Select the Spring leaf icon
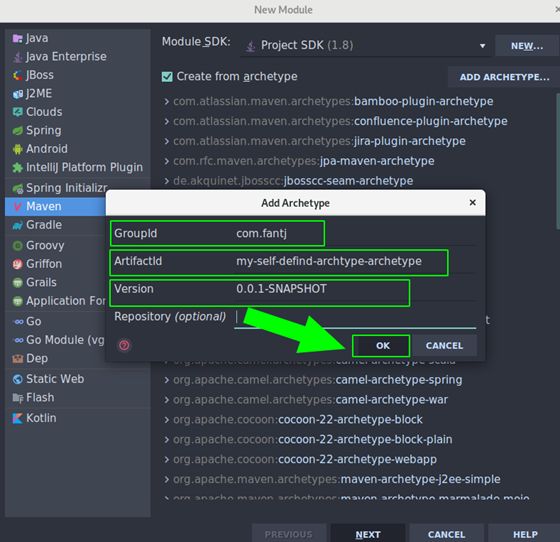This screenshot has height=542, width=560. click(x=17, y=131)
